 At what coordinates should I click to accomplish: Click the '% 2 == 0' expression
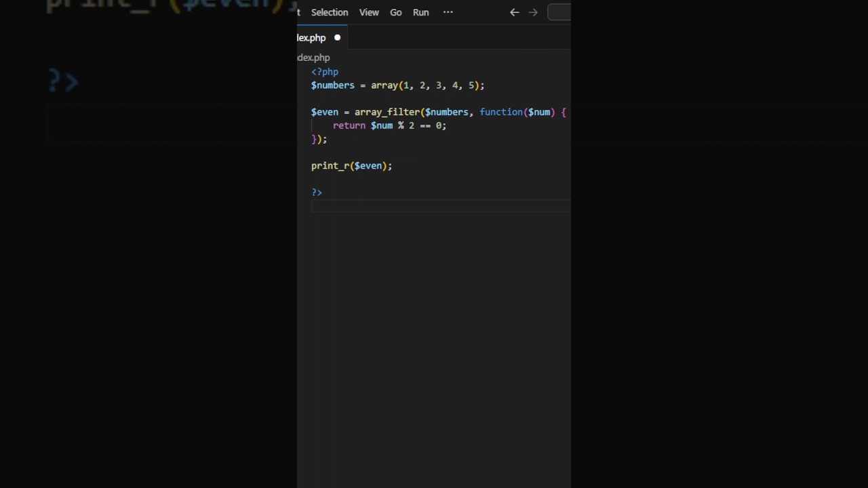click(x=420, y=125)
